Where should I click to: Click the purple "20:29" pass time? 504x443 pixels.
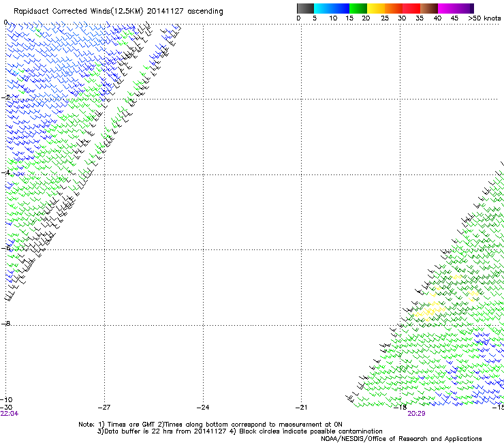(x=417, y=414)
